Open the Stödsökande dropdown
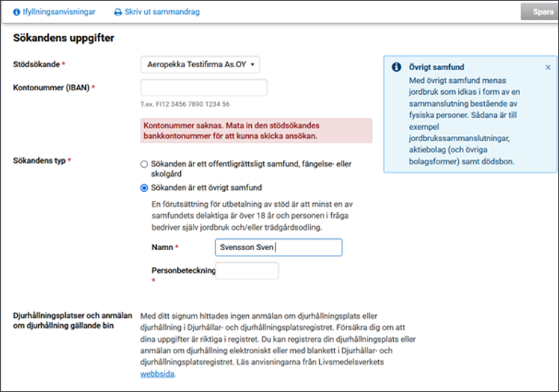This screenshot has width=559, height=392. tap(200, 65)
